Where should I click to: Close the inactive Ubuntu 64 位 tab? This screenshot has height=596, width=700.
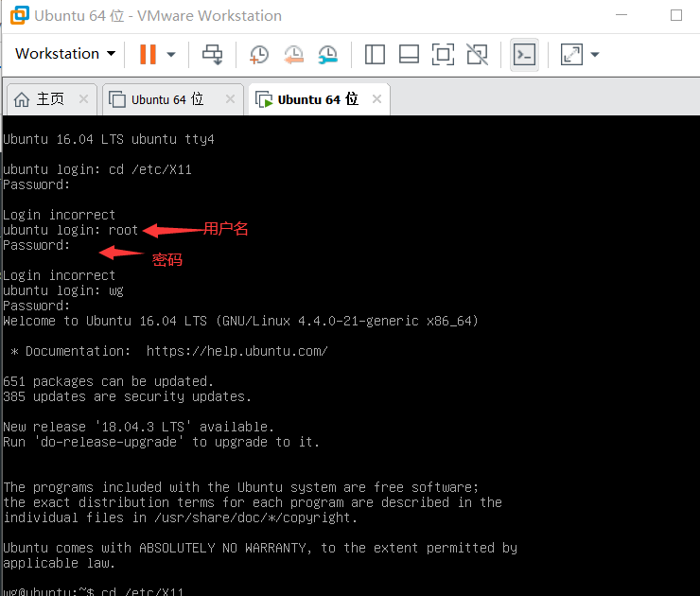click(231, 99)
